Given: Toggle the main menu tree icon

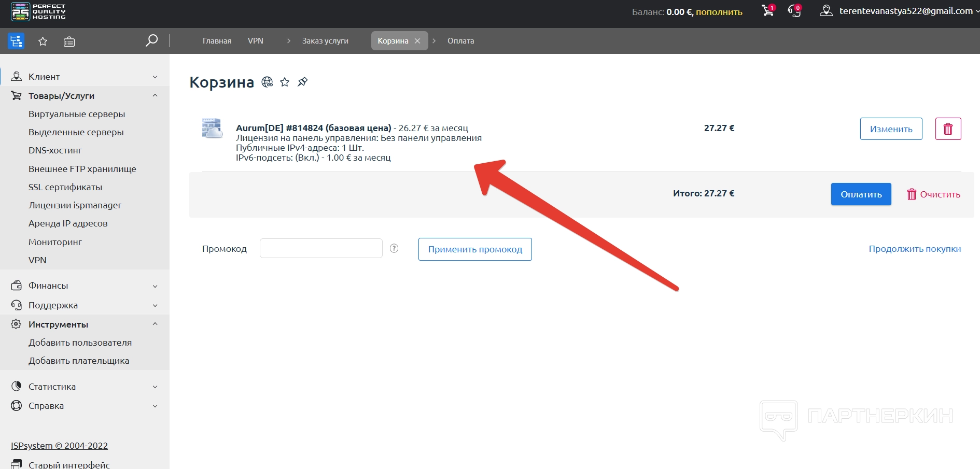Looking at the screenshot, I should tap(16, 41).
